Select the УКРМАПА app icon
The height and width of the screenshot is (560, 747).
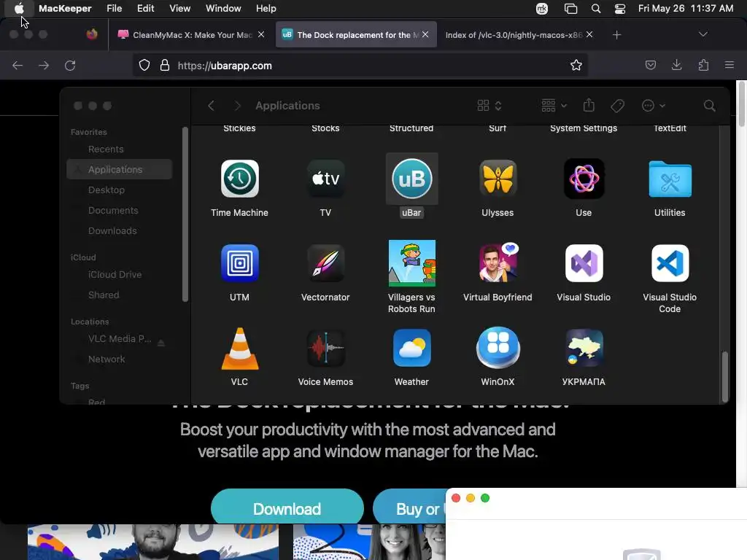584,348
